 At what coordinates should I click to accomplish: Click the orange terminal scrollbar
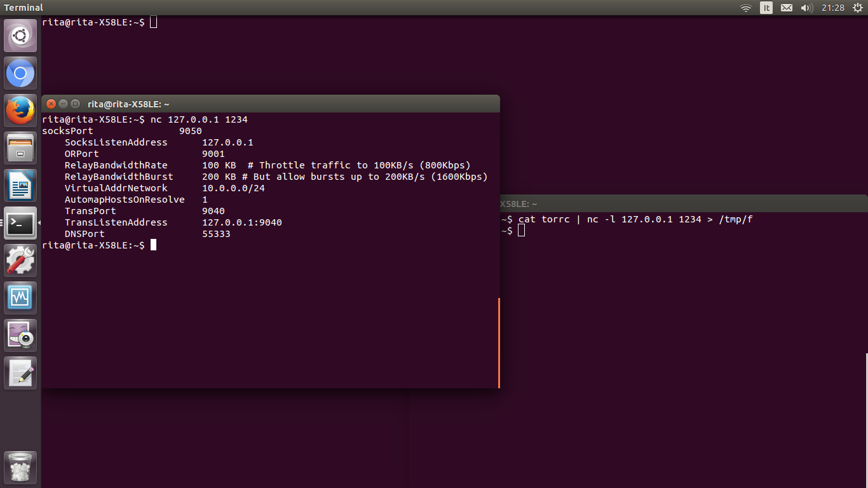(498, 342)
